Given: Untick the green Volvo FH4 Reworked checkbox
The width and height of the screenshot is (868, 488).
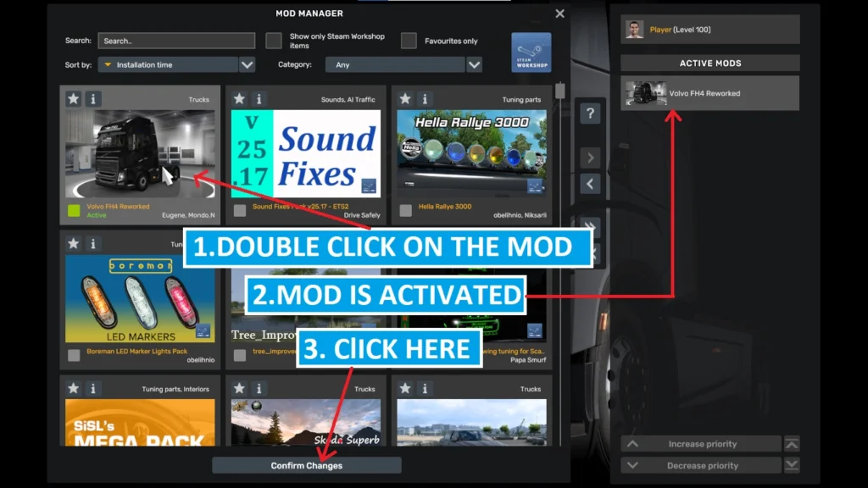Looking at the screenshot, I should (74, 210).
